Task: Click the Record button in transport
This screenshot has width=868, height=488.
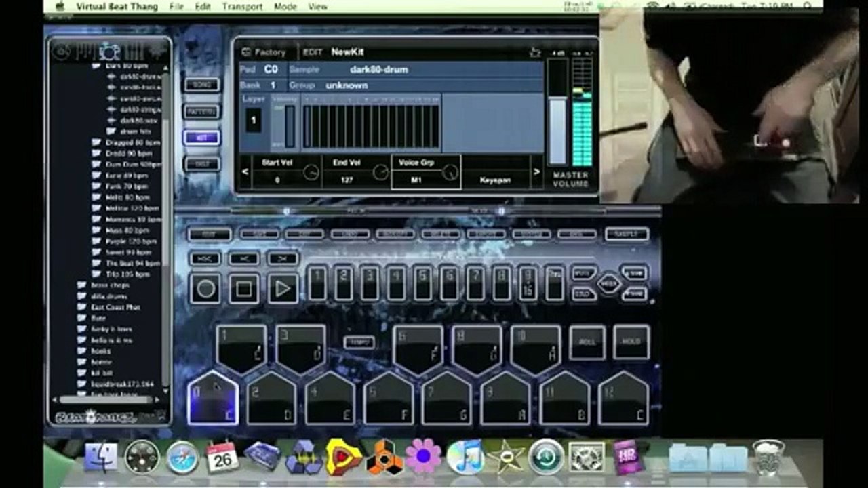Action: (x=205, y=289)
